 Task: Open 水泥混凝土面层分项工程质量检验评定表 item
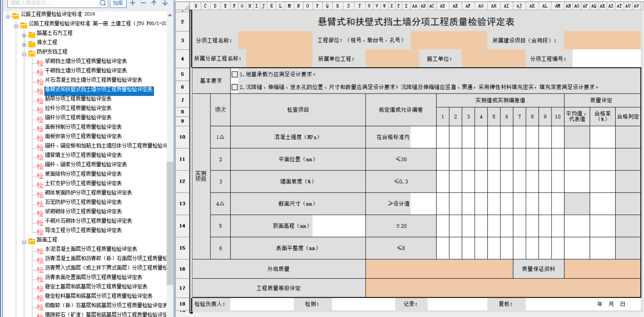(x=91, y=249)
